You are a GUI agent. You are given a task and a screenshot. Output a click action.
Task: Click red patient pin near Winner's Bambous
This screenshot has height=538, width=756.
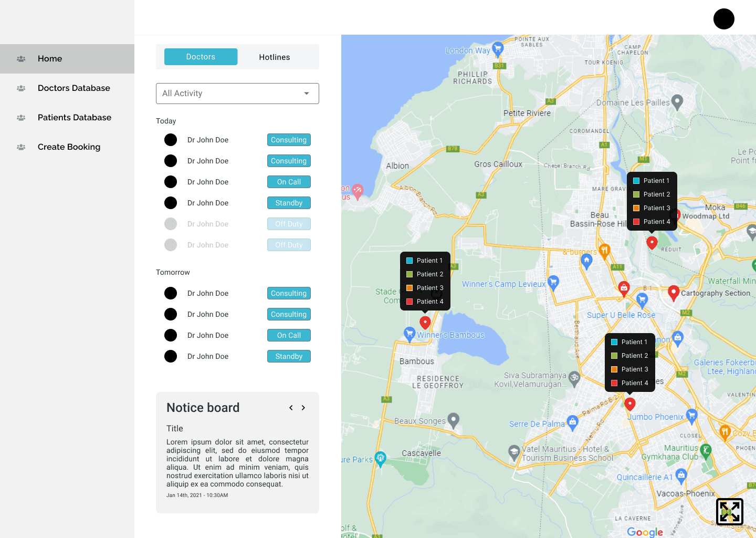425,322
